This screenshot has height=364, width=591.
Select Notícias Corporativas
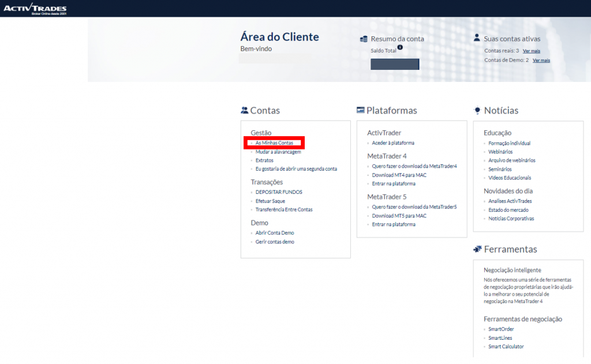pyautogui.click(x=511, y=219)
